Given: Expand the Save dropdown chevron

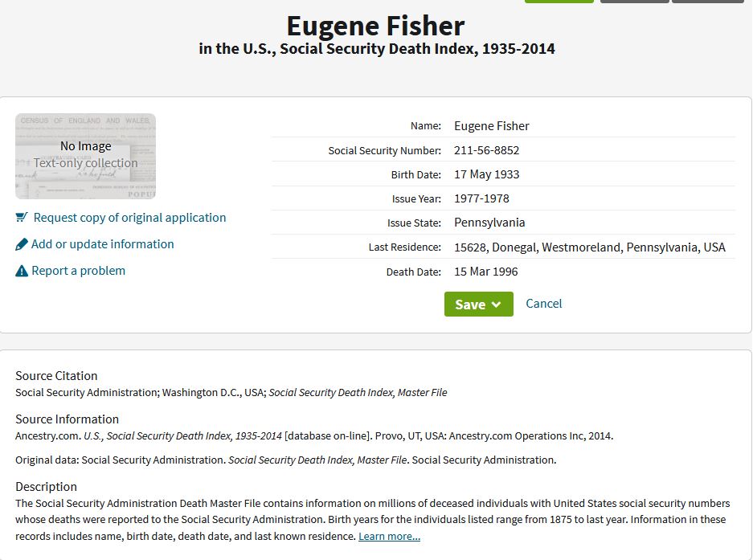Looking at the screenshot, I should click(497, 305).
